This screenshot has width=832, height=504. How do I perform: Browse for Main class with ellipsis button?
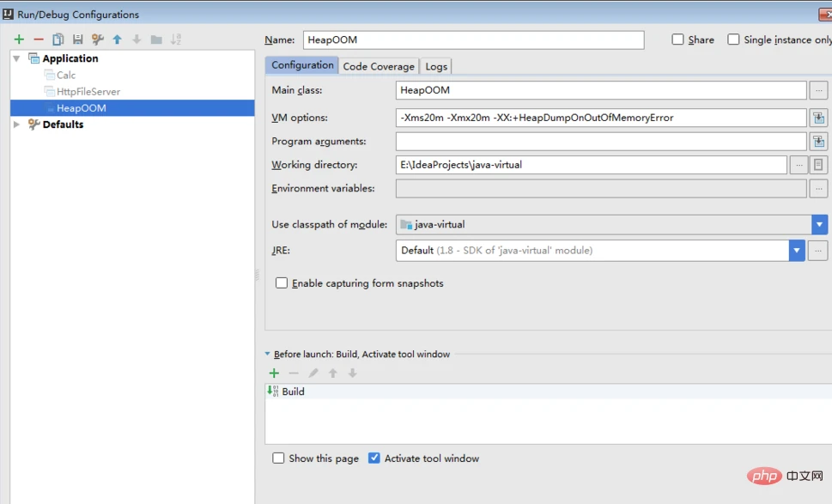tap(818, 90)
